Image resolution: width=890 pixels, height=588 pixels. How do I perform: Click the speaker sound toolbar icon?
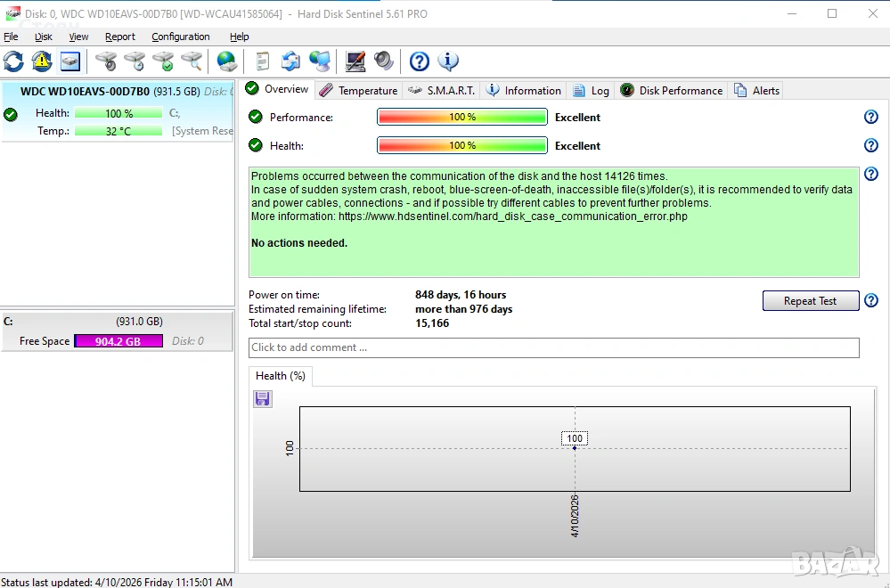click(384, 61)
